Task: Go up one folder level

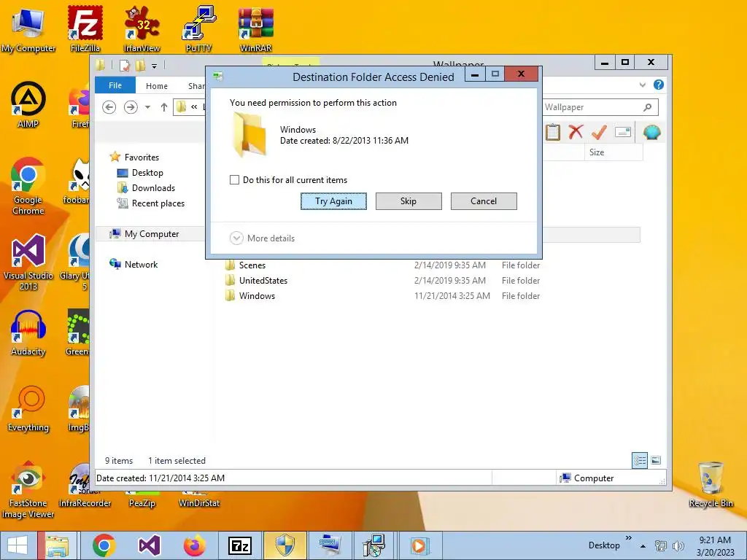Action: click(164, 107)
